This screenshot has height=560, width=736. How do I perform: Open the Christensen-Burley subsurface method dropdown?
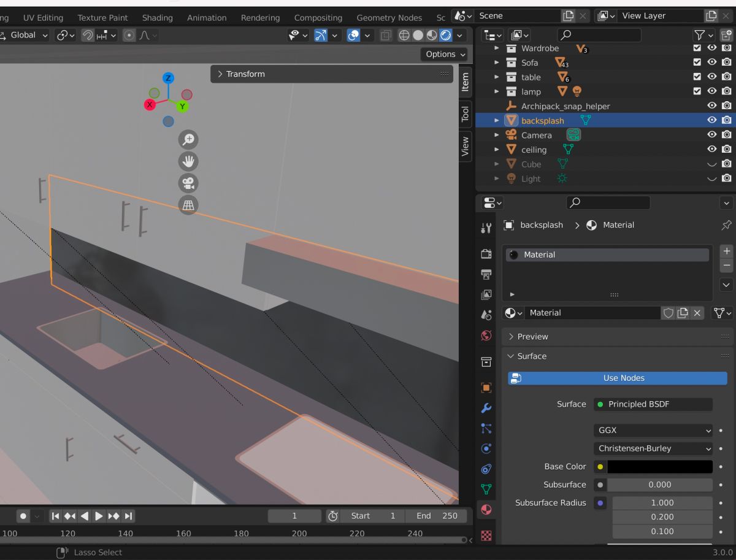click(x=653, y=448)
